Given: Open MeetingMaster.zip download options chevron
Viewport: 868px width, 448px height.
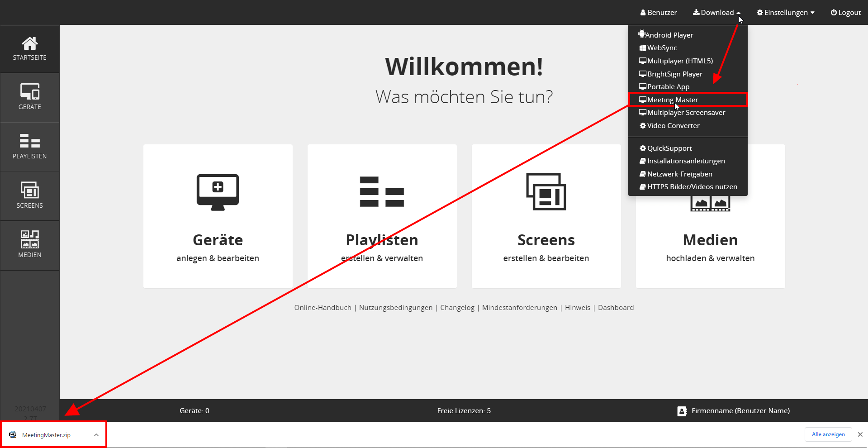Looking at the screenshot, I should tap(96, 435).
